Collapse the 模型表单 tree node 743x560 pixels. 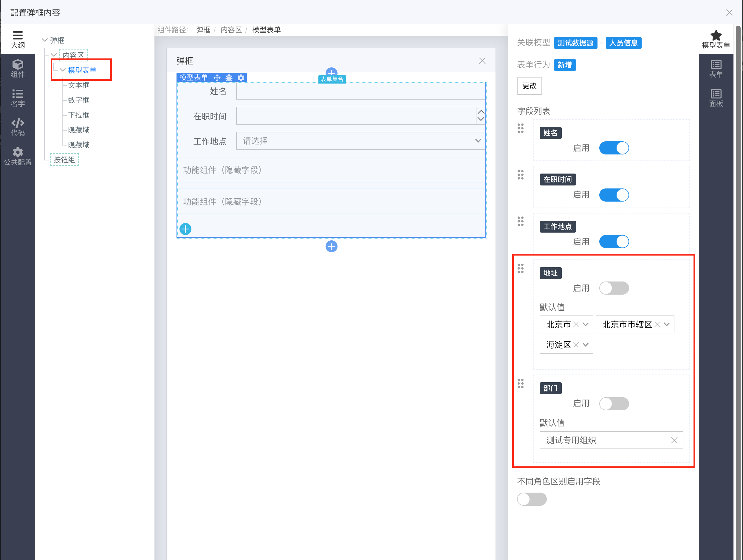coord(63,70)
